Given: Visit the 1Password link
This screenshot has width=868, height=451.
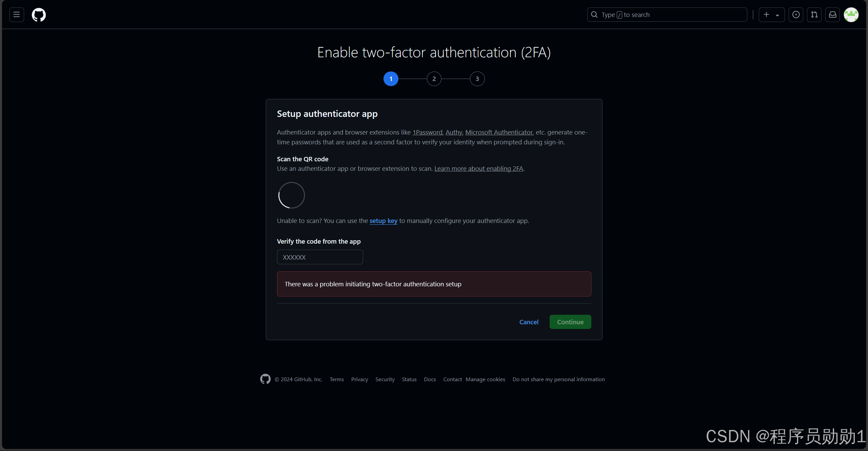Looking at the screenshot, I should (427, 132).
